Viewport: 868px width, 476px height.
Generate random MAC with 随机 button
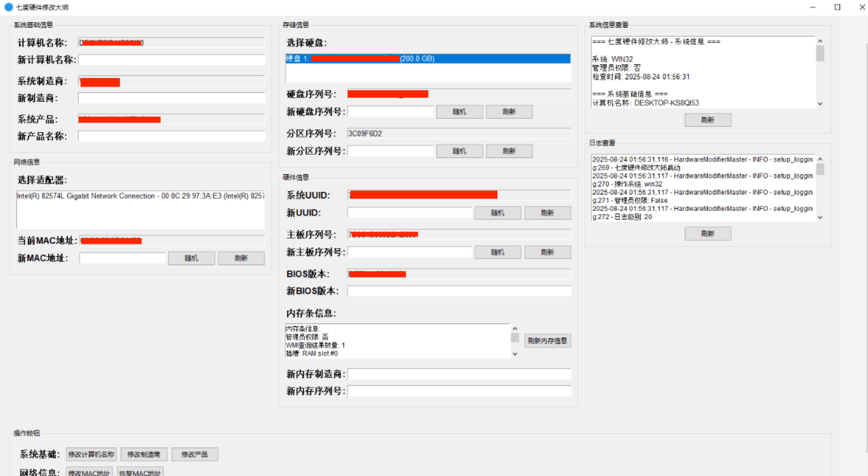point(191,258)
